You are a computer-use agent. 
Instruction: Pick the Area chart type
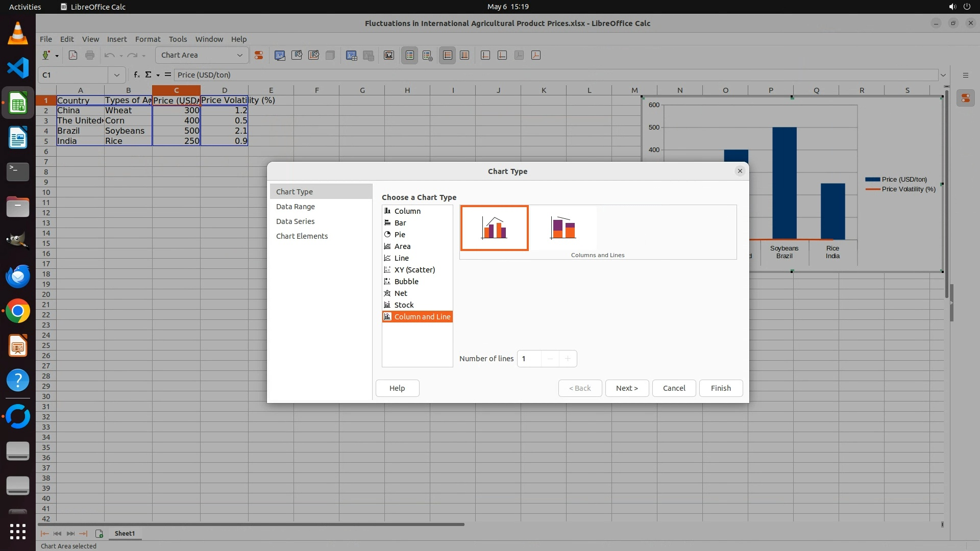click(x=402, y=246)
